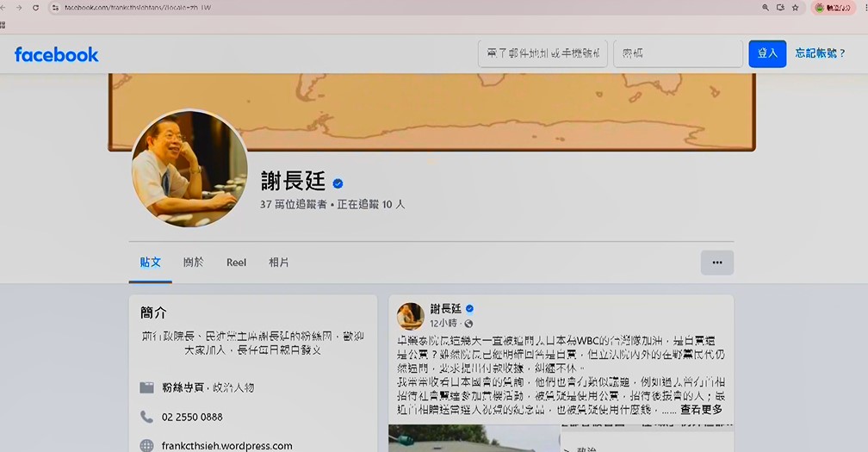Open frankcthsieh.wordpress.com link
The width and height of the screenshot is (868, 452).
[227, 445]
